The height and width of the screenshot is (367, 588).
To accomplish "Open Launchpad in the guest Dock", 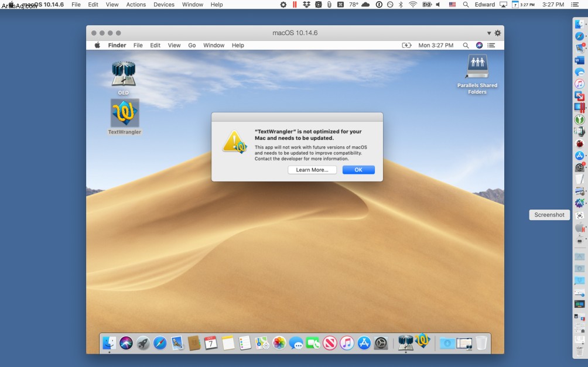I will (143, 342).
